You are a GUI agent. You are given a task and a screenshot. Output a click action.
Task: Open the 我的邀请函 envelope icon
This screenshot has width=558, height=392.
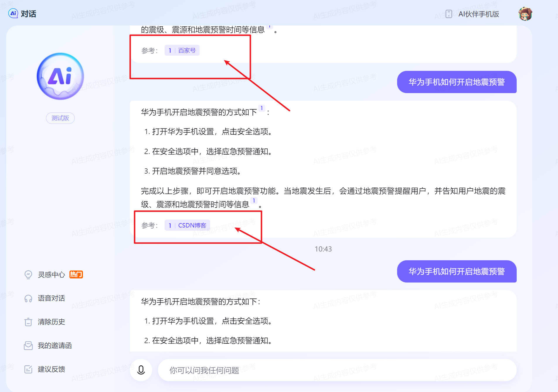(28, 345)
